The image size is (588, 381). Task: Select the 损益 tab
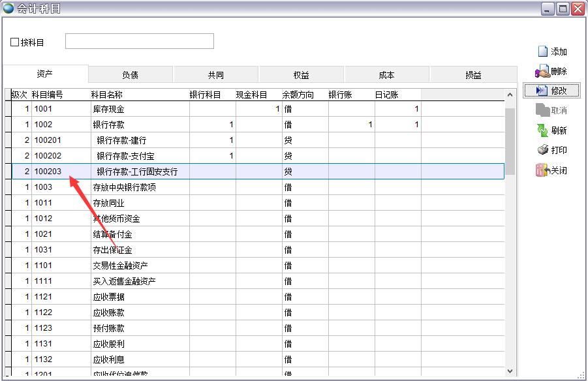pos(473,75)
